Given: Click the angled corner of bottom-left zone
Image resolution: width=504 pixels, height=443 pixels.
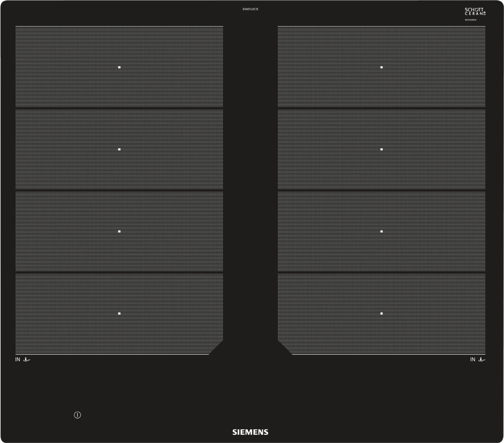Looking at the screenshot, I should coord(216,347).
